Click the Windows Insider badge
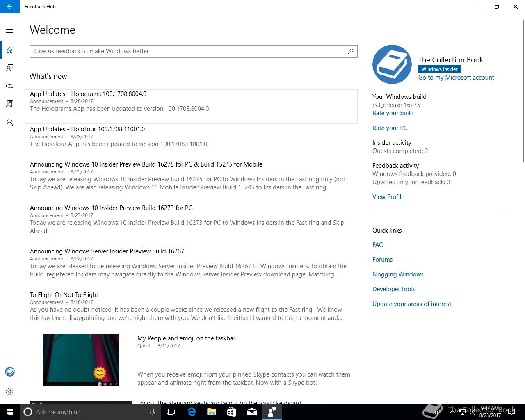Image resolution: width=525 pixels, height=420 pixels. click(x=439, y=69)
